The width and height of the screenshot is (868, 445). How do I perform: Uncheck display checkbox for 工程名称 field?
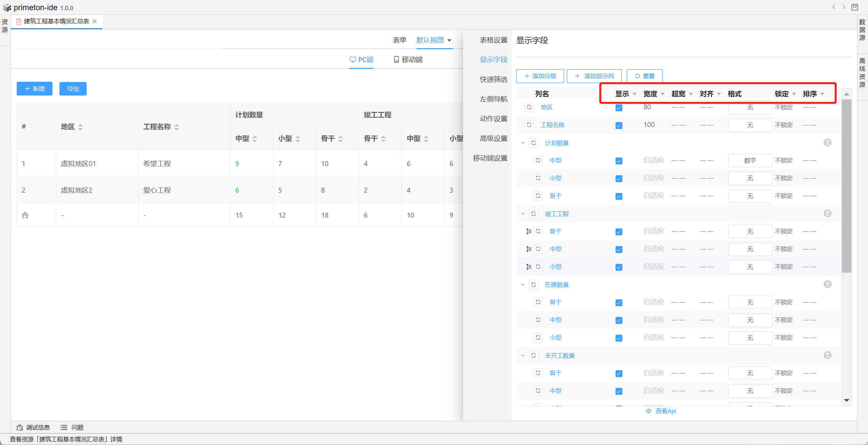618,126
